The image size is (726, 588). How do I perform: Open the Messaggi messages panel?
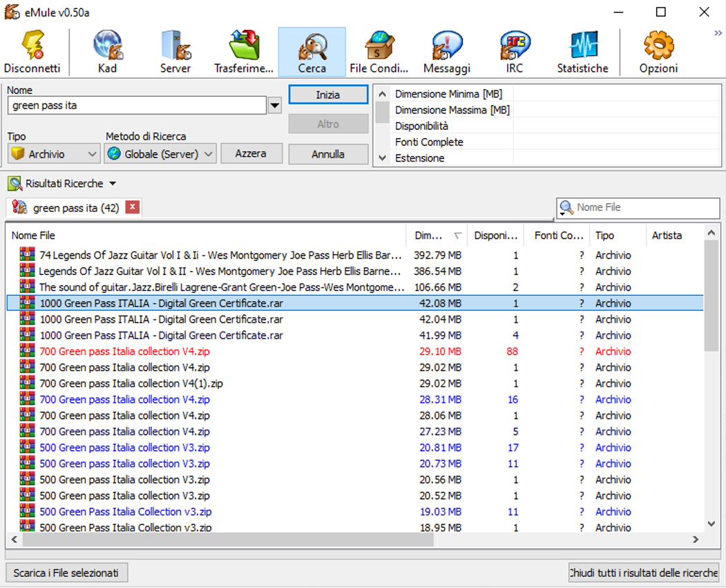coord(447,52)
